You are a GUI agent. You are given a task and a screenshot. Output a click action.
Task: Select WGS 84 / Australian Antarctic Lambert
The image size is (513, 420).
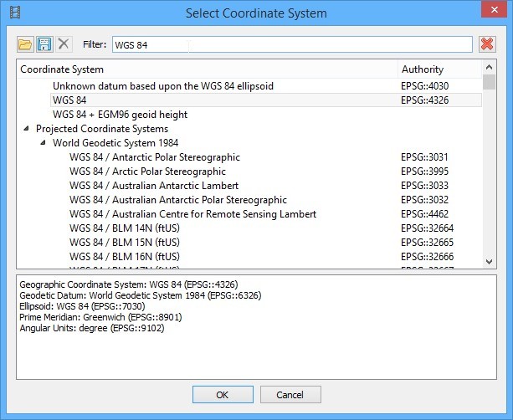pyautogui.click(x=154, y=186)
